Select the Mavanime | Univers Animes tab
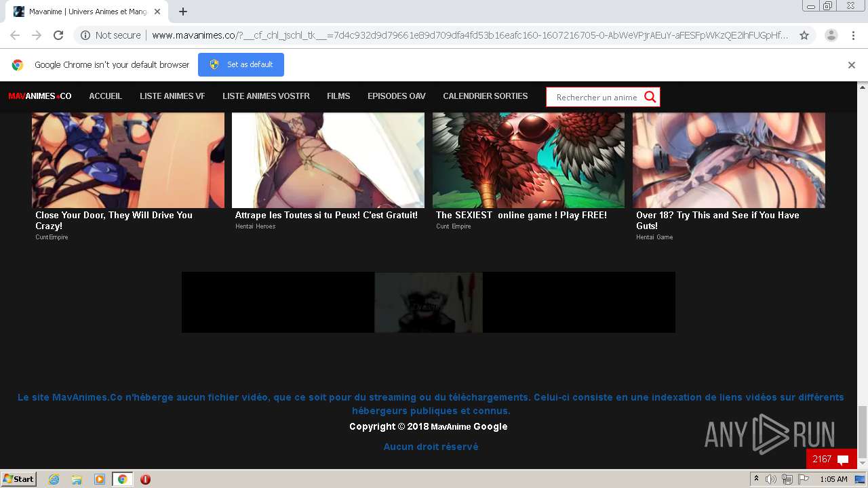 (x=87, y=12)
